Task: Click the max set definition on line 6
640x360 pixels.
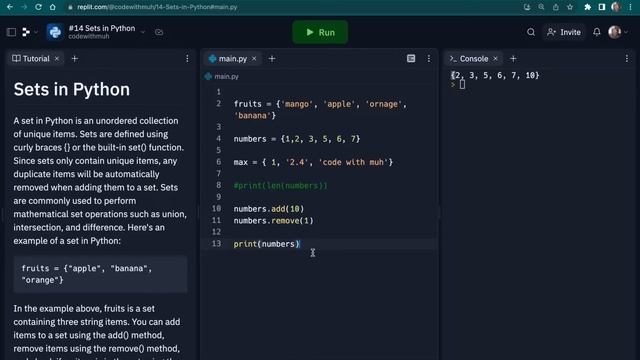Action: point(313,162)
